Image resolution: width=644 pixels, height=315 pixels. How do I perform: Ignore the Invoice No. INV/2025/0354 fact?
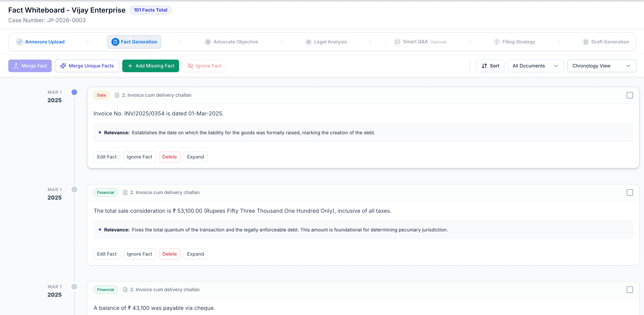pyautogui.click(x=139, y=157)
